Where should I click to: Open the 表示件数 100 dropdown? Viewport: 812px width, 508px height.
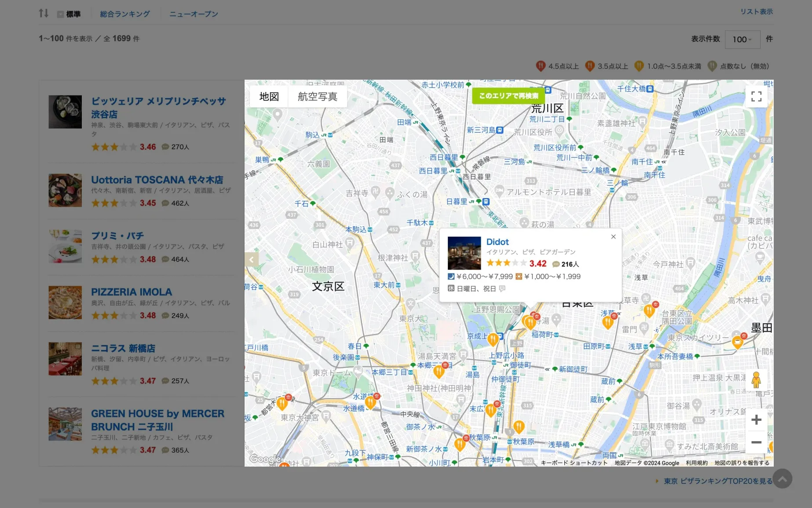(x=742, y=40)
